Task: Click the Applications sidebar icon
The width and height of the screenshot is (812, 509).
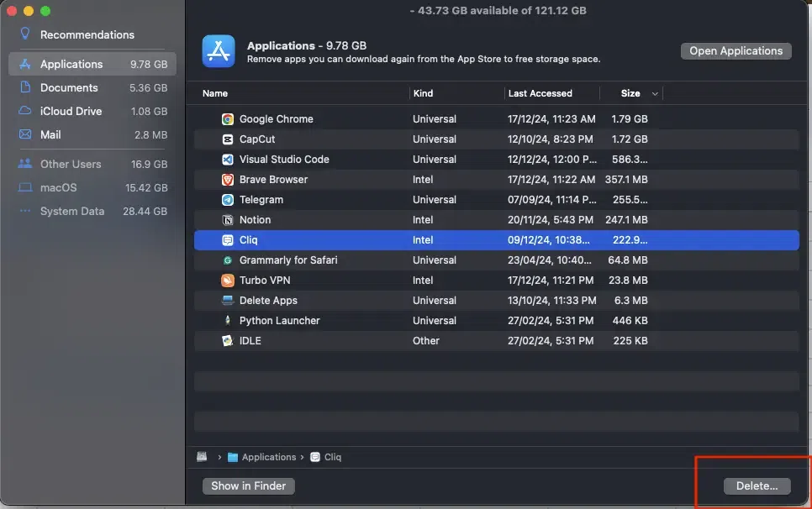Action: [x=25, y=64]
